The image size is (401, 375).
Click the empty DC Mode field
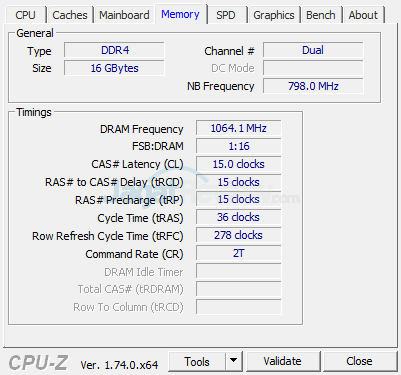[x=313, y=68]
